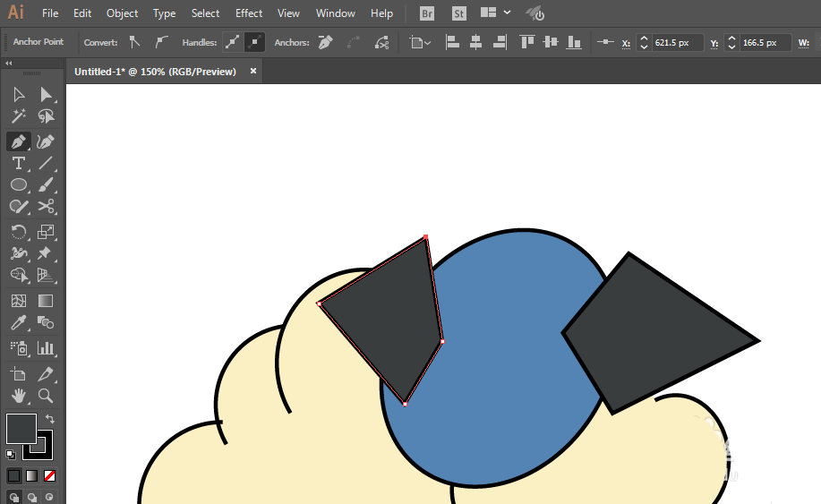Screen dimensions: 821x504
Task: Select the Shaper tool
Action: (x=18, y=206)
